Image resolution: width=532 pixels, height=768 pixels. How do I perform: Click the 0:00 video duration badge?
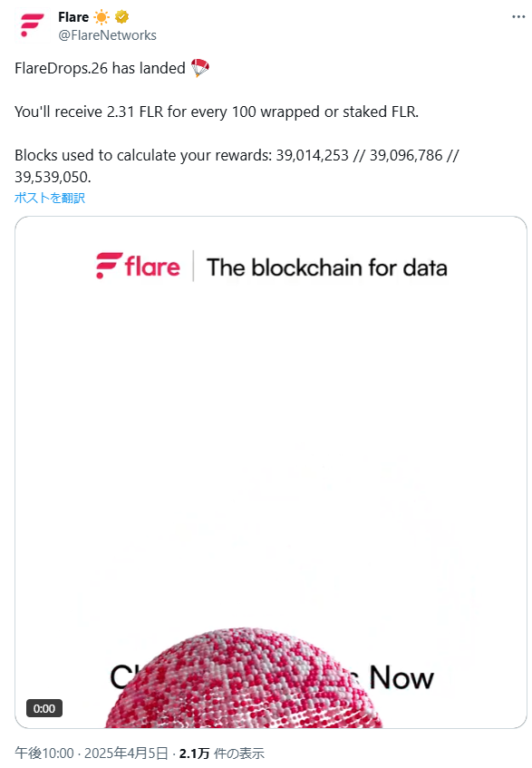point(44,708)
